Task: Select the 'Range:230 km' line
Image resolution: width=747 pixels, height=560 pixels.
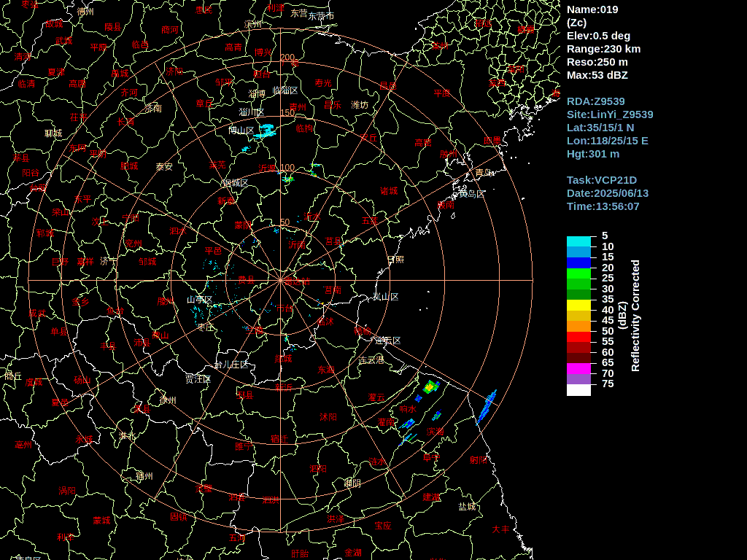Action: pos(603,49)
